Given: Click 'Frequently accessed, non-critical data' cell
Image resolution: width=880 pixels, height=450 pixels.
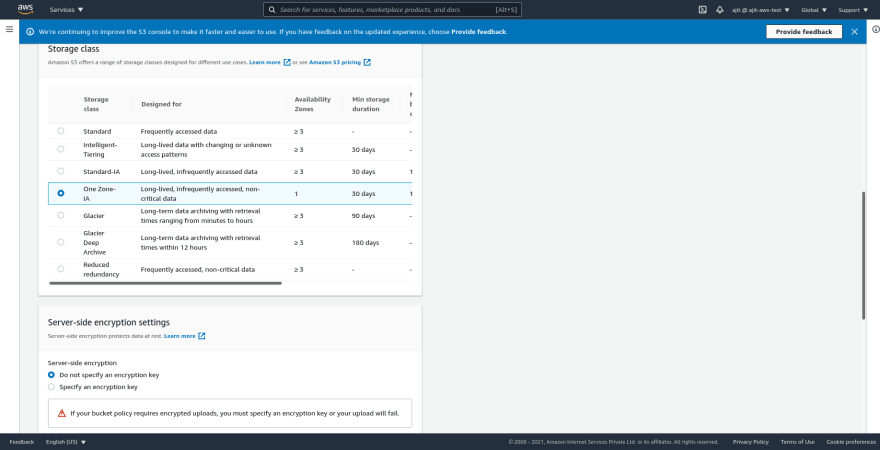Looking at the screenshot, I should coord(198,269).
